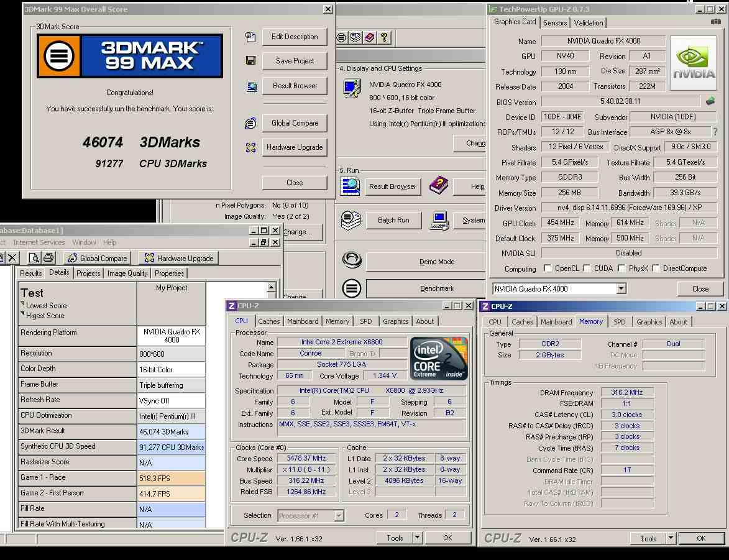Toggle the OpenCL checkbox in GPU-Z

(548, 269)
